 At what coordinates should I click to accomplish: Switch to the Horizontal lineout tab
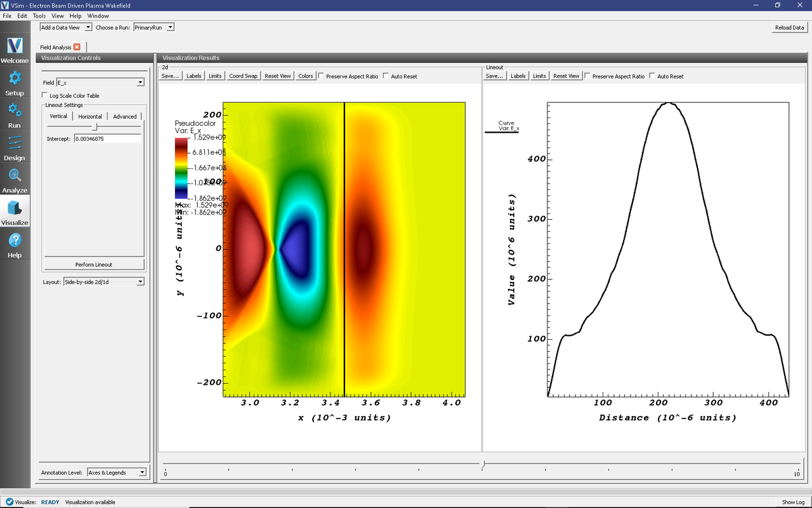click(x=90, y=116)
